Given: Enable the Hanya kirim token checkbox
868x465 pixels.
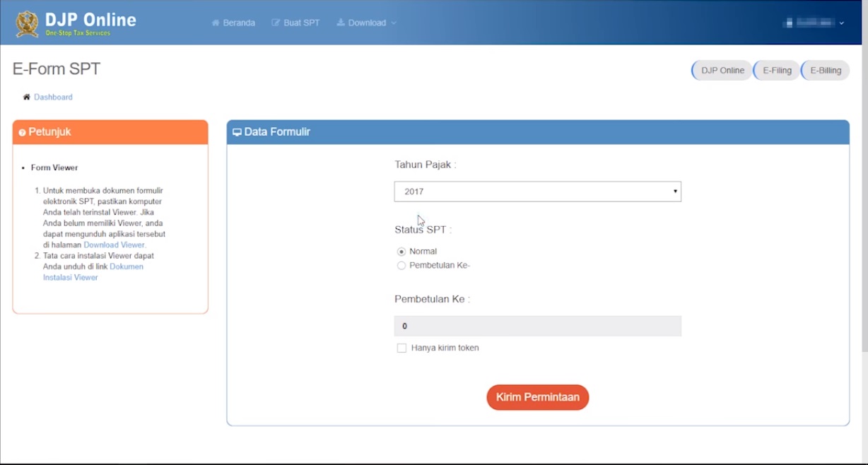Looking at the screenshot, I should [x=401, y=347].
